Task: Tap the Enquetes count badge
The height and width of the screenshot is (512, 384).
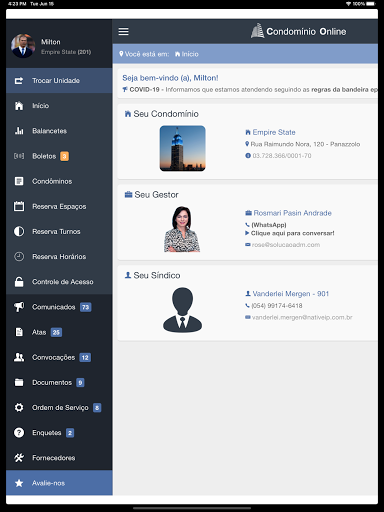Action: click(70, 433)
